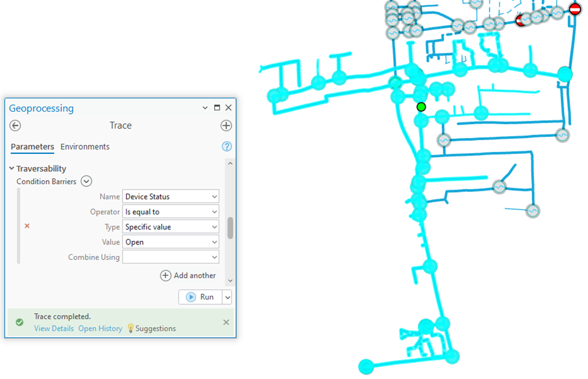The height and width of the screenshot is (379, 588).
Task: Click the parameters scrollbar down arrow
Action: (230, 281)
